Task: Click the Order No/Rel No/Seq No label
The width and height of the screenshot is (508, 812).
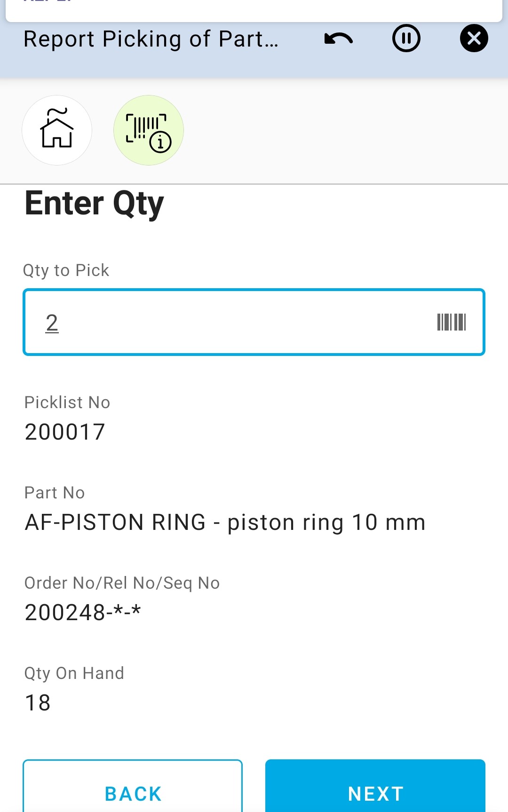Action: tap(122, 583)
